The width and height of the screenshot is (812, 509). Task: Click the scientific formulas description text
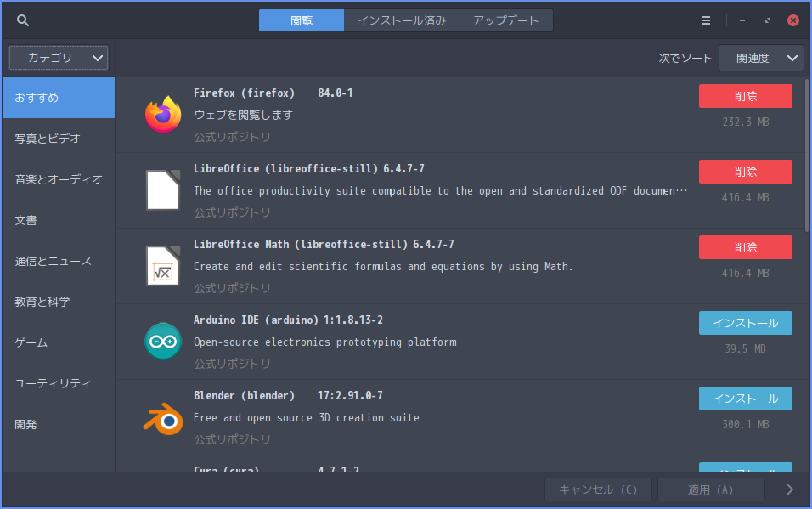(x=383, y=267)
